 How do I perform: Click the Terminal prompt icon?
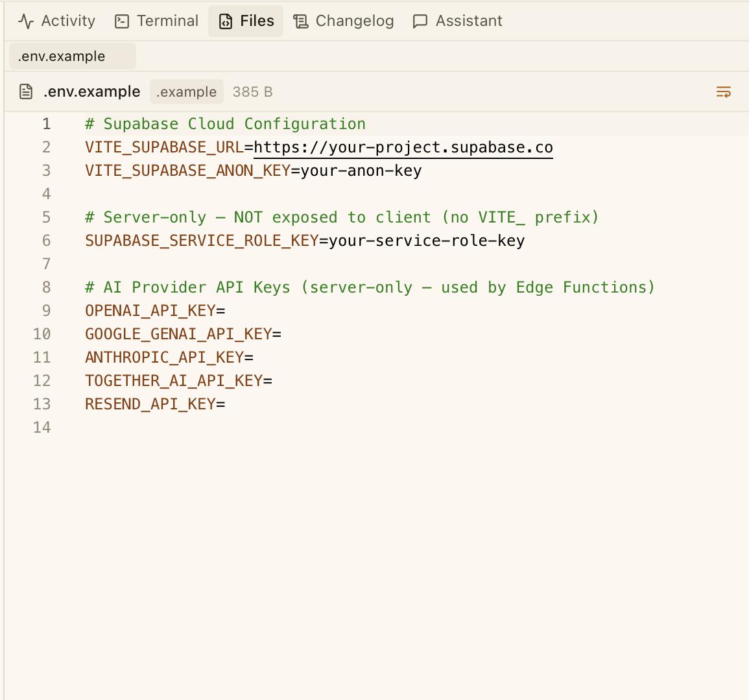[122, 21]
